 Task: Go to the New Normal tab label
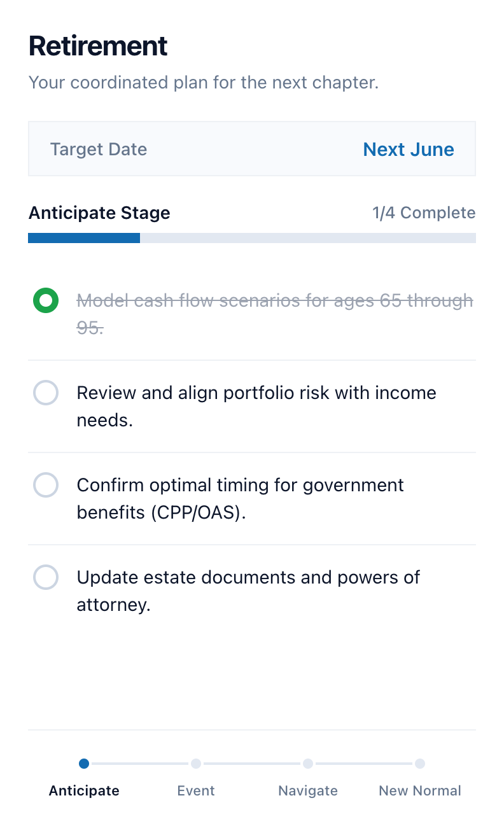click(420, 791)
